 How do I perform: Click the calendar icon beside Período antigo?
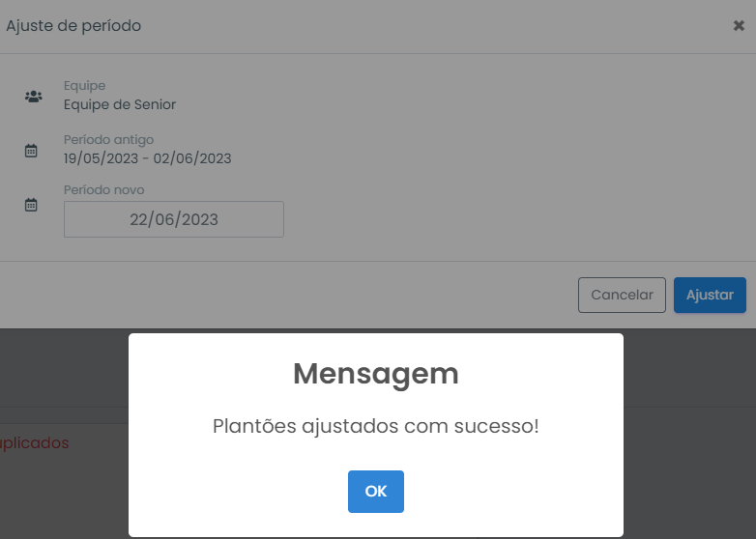point(31,151)
